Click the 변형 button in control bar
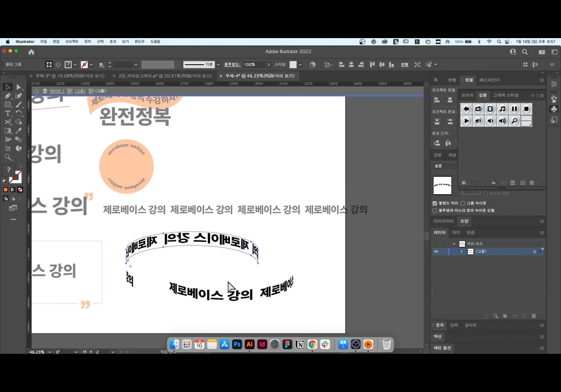The width and height of the screenshot is (561, 392). coord(405,64)
